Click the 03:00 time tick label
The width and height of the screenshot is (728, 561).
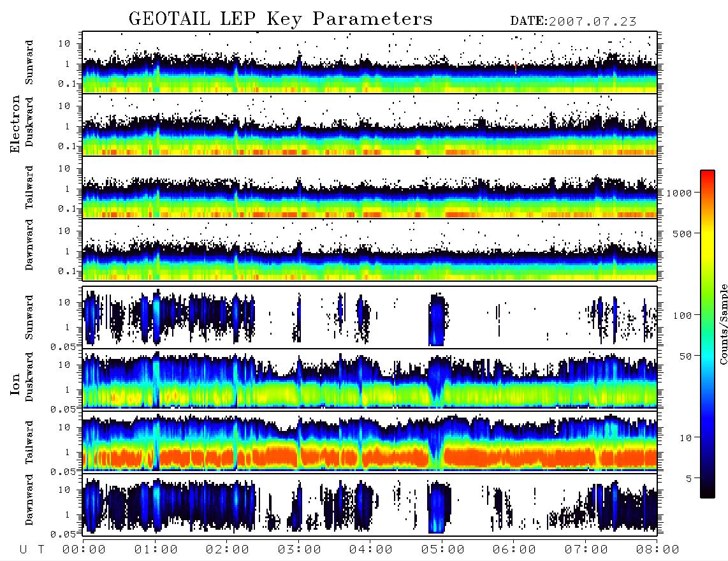tap(300, 550)
